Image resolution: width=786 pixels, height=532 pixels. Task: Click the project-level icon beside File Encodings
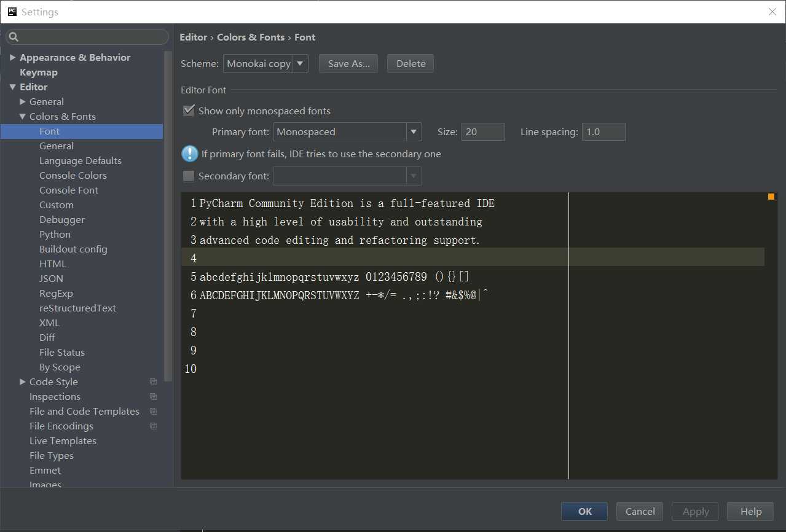153,426
